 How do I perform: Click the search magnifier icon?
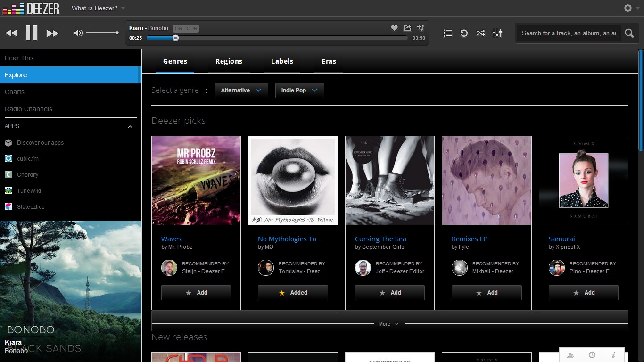click(x=629, y=33)
